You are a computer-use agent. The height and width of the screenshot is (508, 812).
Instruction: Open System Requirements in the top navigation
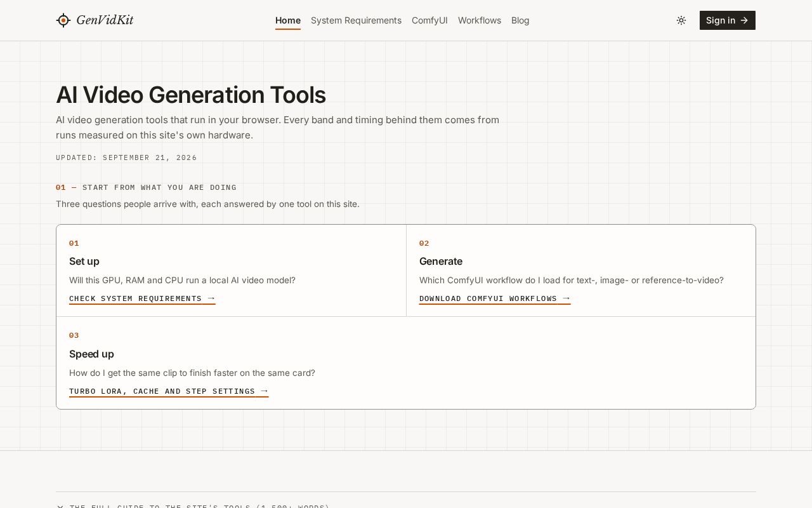[x=356, y=20]
